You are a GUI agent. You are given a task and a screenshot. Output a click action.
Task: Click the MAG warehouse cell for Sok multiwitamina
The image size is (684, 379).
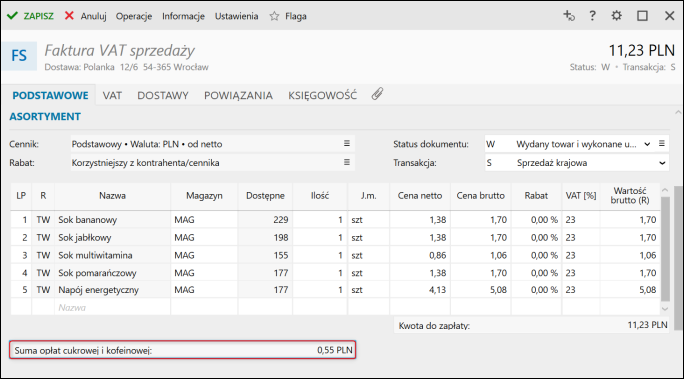pos(204,255)
